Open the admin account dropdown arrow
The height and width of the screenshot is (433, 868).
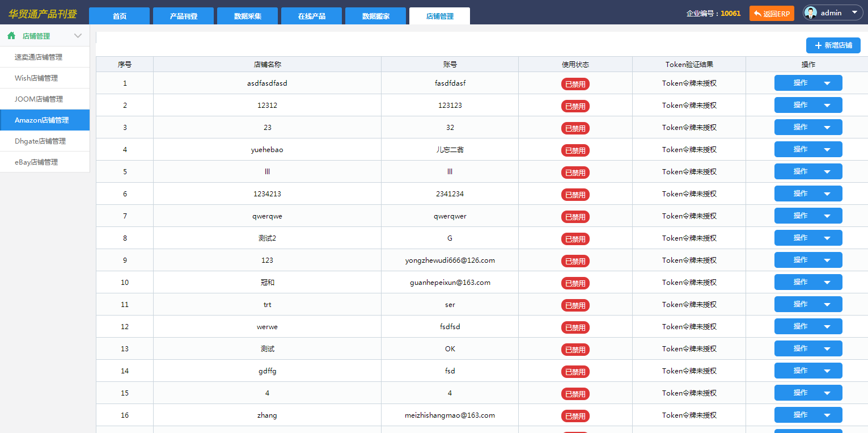[854, 13]
